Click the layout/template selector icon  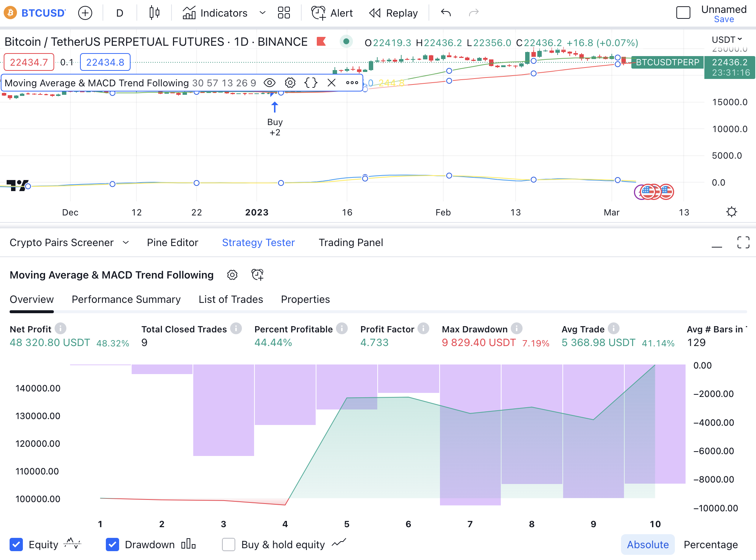[x=284, y=13]
